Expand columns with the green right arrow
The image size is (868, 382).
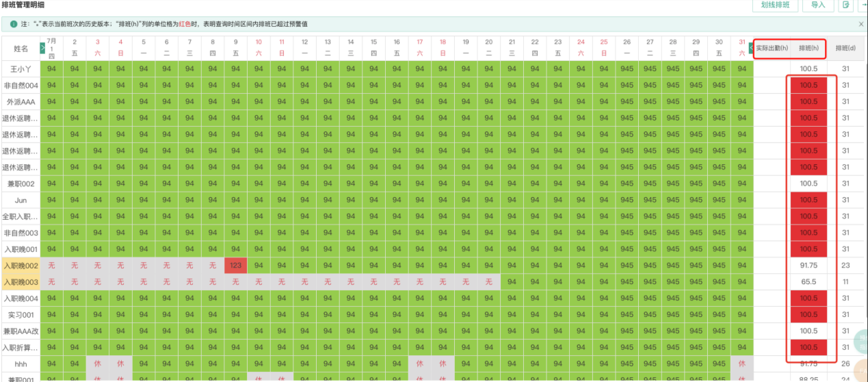click(x=43, y=48)
